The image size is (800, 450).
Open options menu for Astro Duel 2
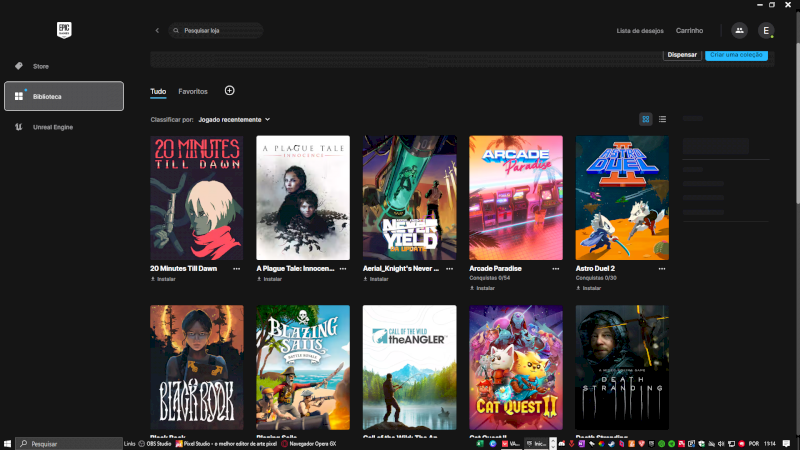662,269
